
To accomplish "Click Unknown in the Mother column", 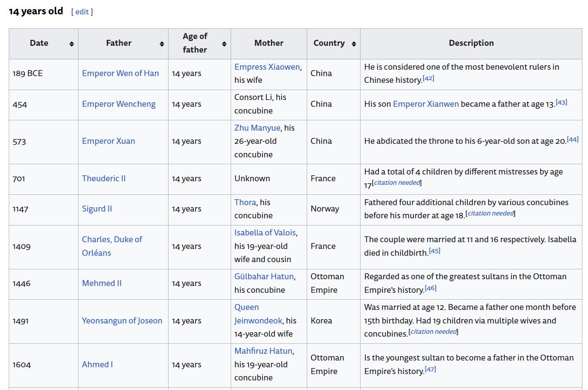I will click(252, 178).
